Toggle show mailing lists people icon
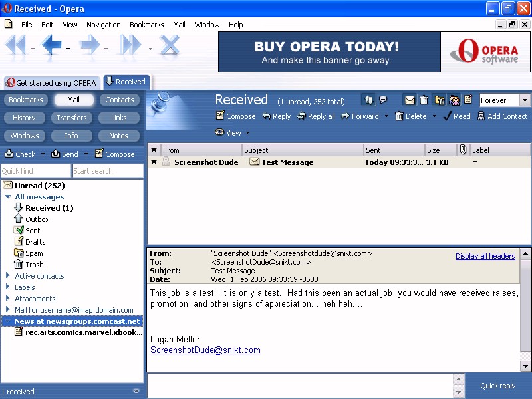 (x=454, y=100)
